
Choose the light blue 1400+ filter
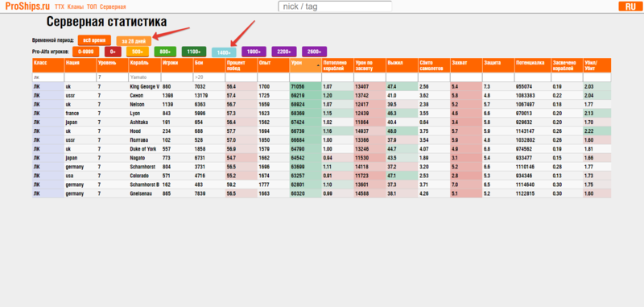(x=224, y=52)
